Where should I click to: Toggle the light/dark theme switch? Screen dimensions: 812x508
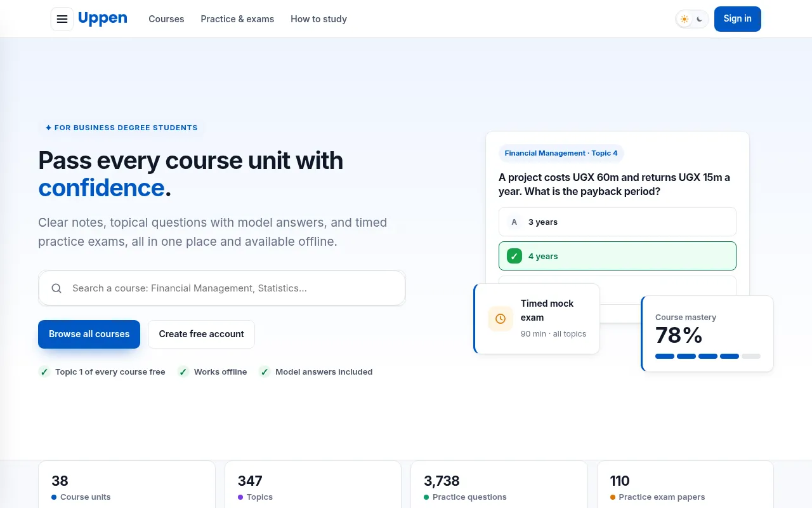[692, 19]
